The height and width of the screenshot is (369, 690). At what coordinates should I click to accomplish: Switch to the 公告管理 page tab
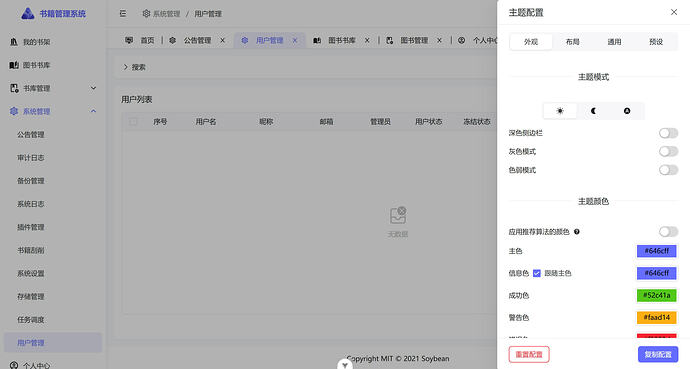pyautogui.click(x=197, y=40)
